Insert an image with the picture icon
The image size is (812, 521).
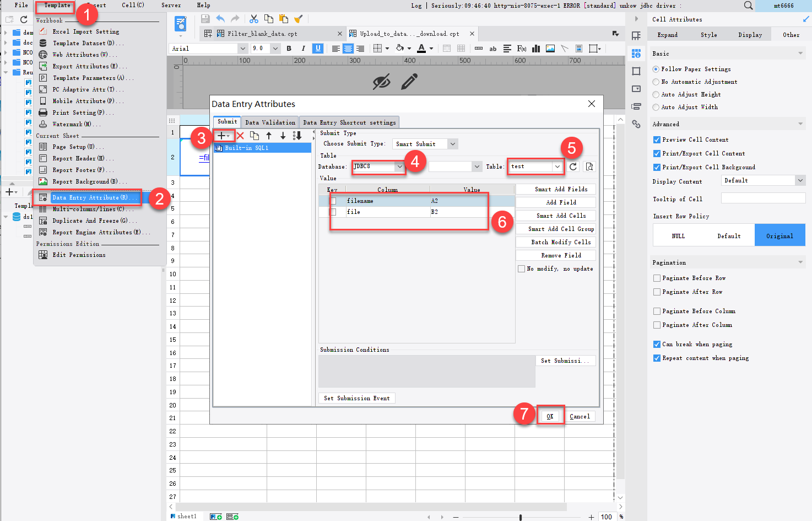(x=549, y=48)
